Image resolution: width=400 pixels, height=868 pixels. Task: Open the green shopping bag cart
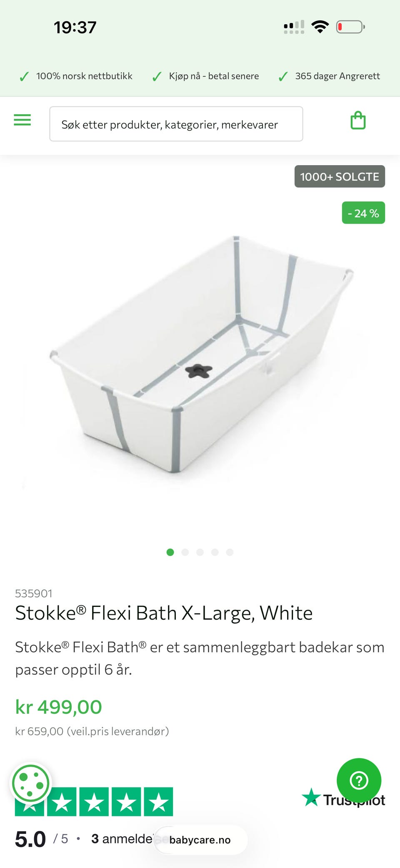(x=358, y=121)
